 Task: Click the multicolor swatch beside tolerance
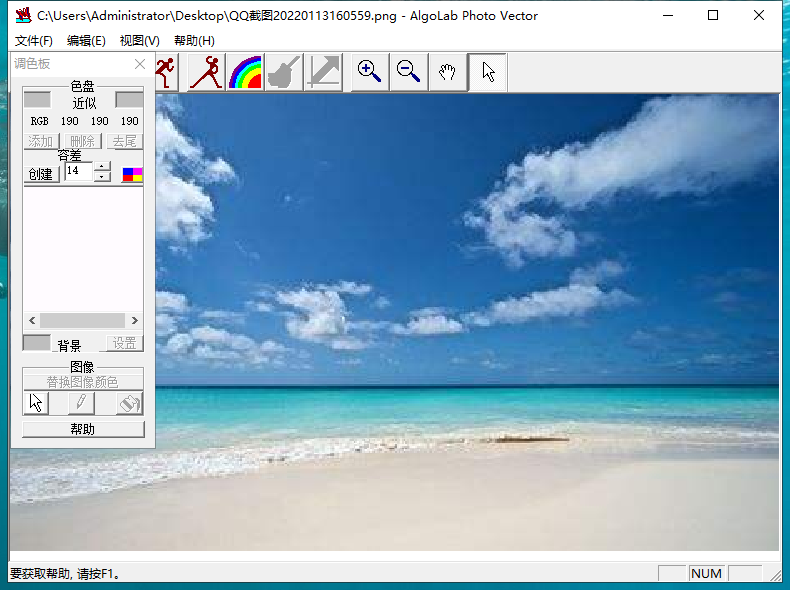click(x=132, y=174)
